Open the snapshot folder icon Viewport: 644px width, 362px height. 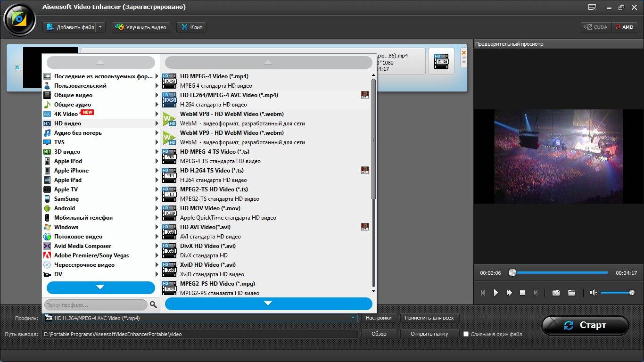tap(571, 293)
